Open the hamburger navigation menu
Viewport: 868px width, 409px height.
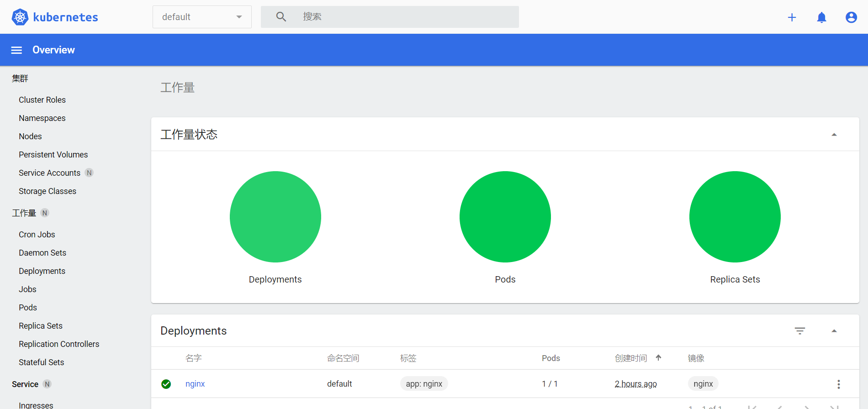click(16, 50)
